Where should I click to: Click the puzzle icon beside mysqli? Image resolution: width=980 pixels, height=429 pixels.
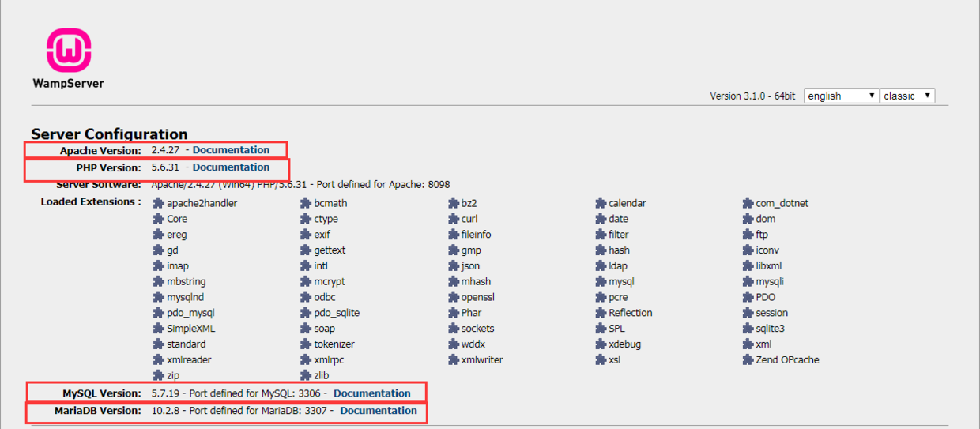click(x=748, y=281)
